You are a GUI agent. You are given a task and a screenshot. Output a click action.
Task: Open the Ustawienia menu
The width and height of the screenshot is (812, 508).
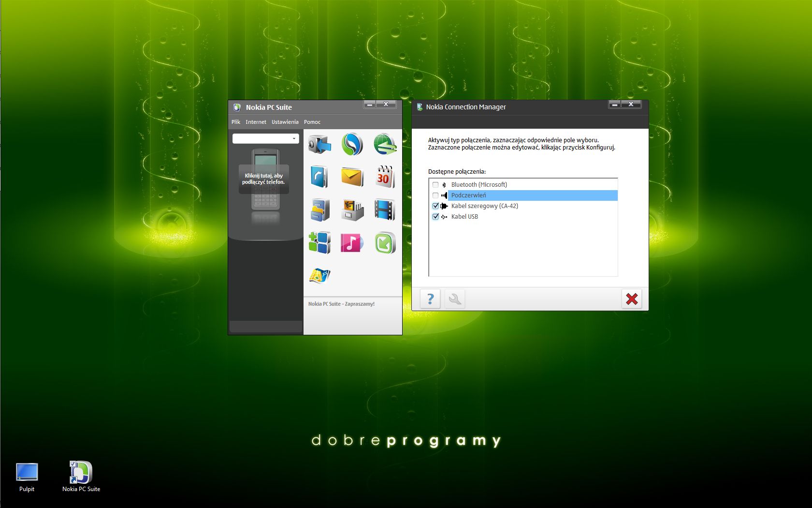(x=285, y=122)
